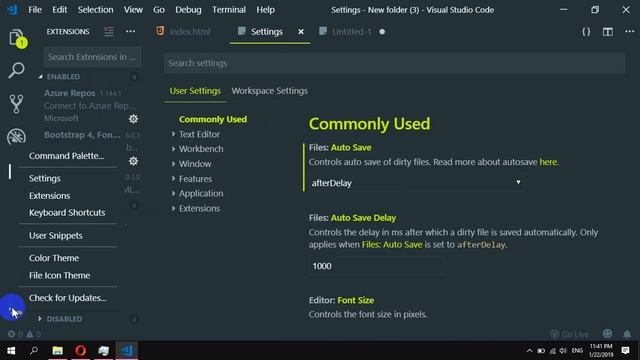Open the Debug view icon

coord(16,137)
